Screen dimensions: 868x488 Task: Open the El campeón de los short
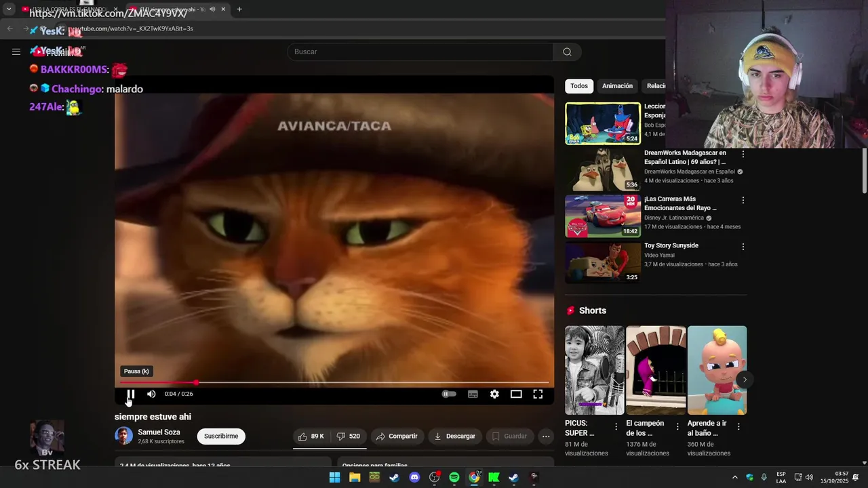(x=656, y=370)
